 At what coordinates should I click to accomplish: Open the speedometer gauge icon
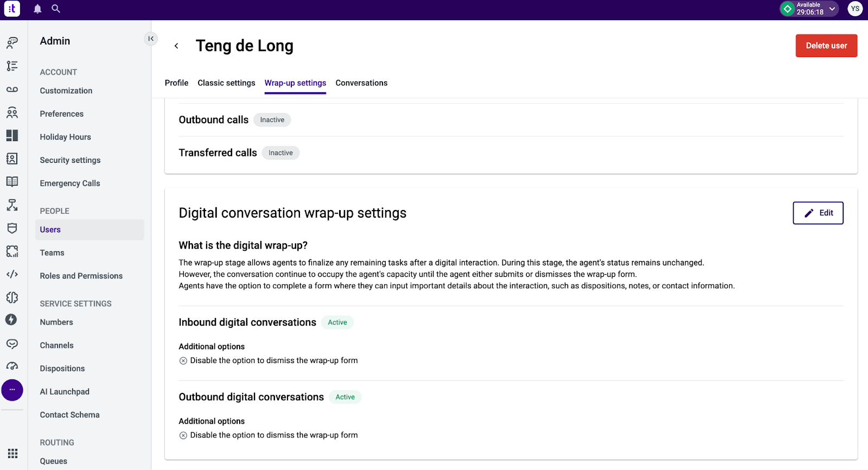tap(12, 366)
